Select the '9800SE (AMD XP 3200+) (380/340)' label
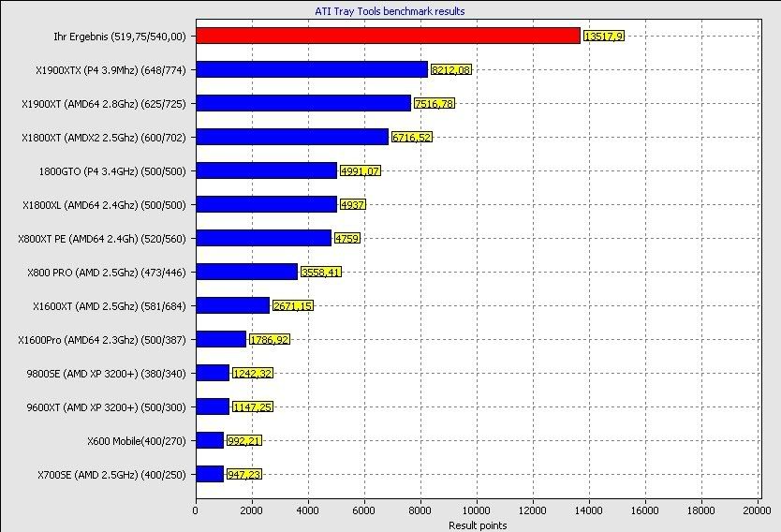Image resolution: width=781 pixels, height=532 pixels. click(106, 374)
